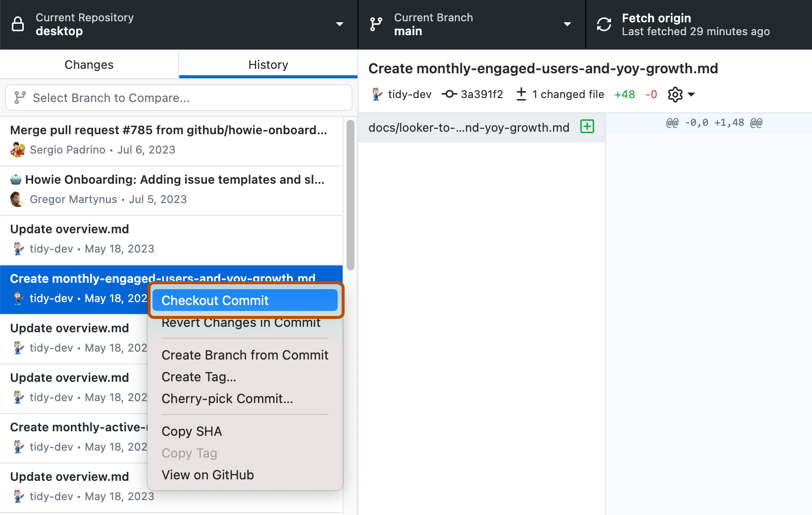
Task: Click tidy-dev's avatar in the commit header
Action: pos(377,94)
